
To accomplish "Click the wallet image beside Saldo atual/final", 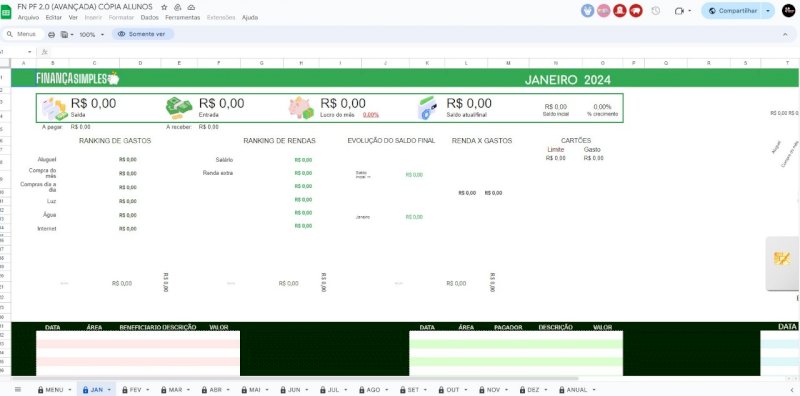I will pyautogui.click(x=427, y=108).
